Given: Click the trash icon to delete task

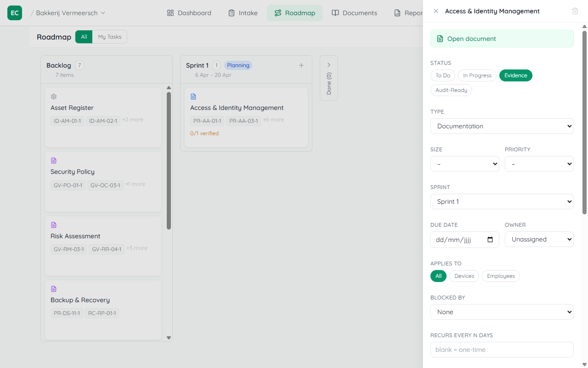Looking at the screenshot, I should click(x=575, y=11).
